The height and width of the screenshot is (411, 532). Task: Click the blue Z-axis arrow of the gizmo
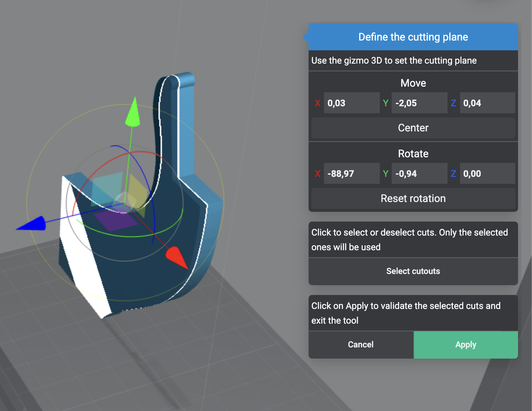[x=32, y=224]
